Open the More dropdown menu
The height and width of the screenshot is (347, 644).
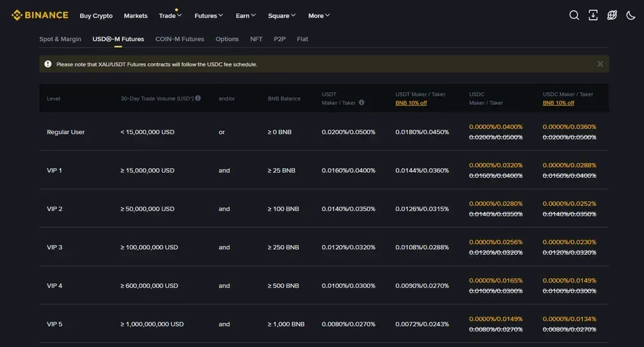click(x=319, y=15)
